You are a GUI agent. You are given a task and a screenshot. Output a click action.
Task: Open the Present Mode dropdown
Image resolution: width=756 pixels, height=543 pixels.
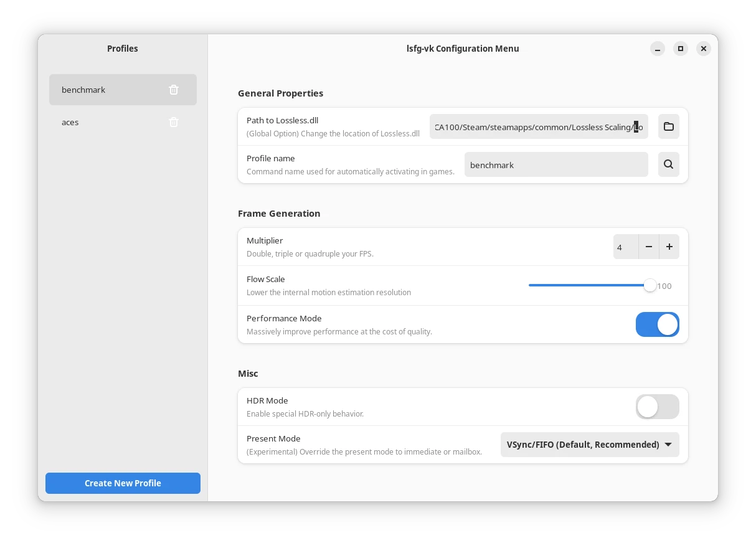(x=589, y=445)
